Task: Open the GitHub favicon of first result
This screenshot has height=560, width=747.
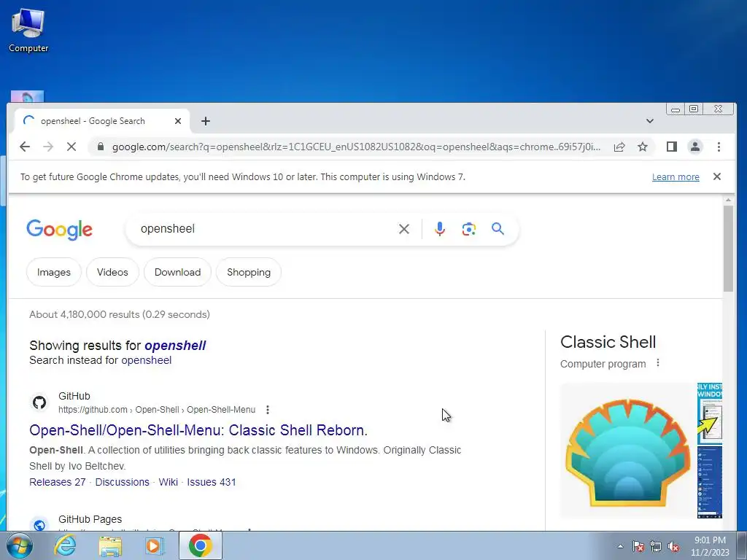Action: pos(39,402)
